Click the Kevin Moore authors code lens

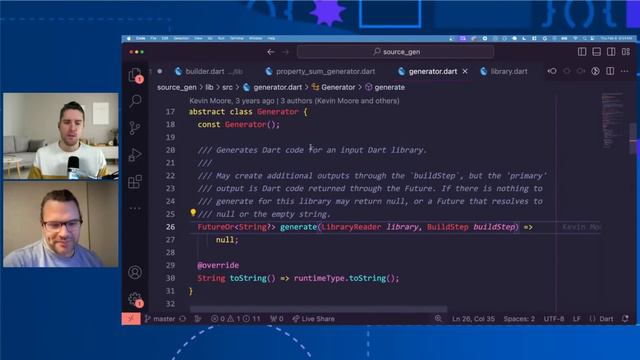point(294,101)
